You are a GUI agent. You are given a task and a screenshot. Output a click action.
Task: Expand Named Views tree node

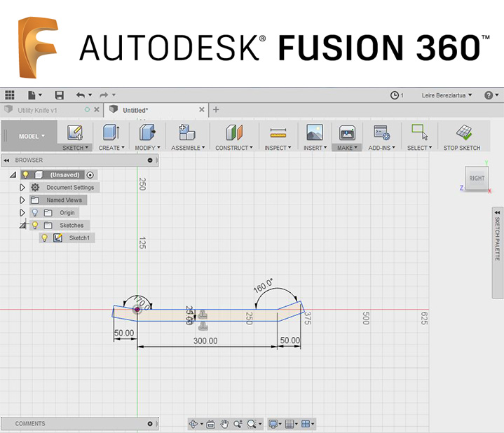(x=22, y=200)
